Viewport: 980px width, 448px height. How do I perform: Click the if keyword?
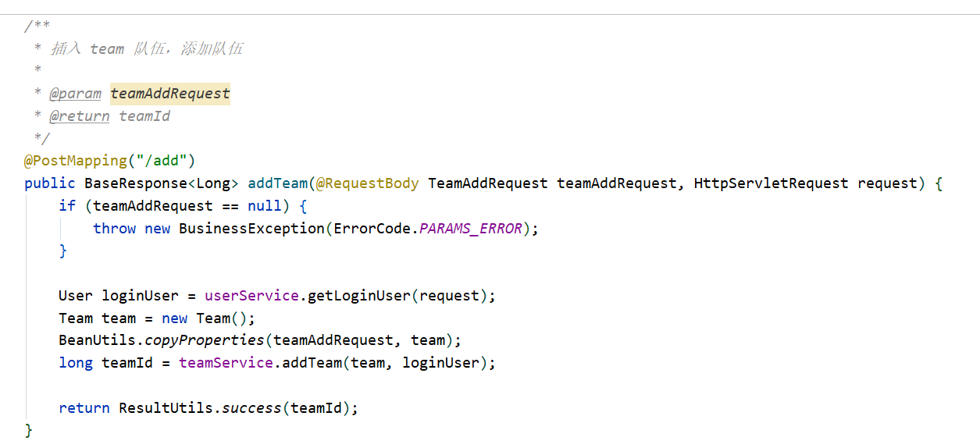point(67,206)
